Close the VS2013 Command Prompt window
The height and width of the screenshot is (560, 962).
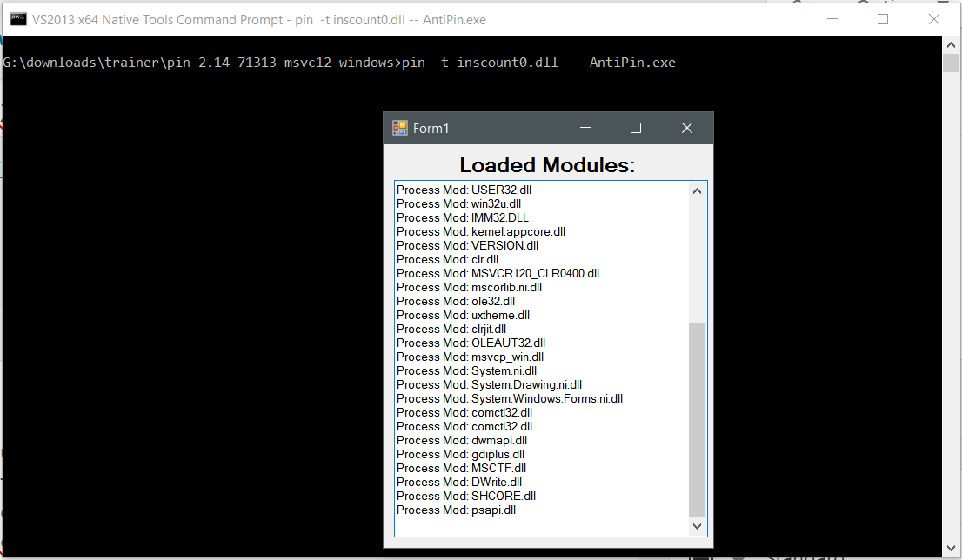point(934,19)
